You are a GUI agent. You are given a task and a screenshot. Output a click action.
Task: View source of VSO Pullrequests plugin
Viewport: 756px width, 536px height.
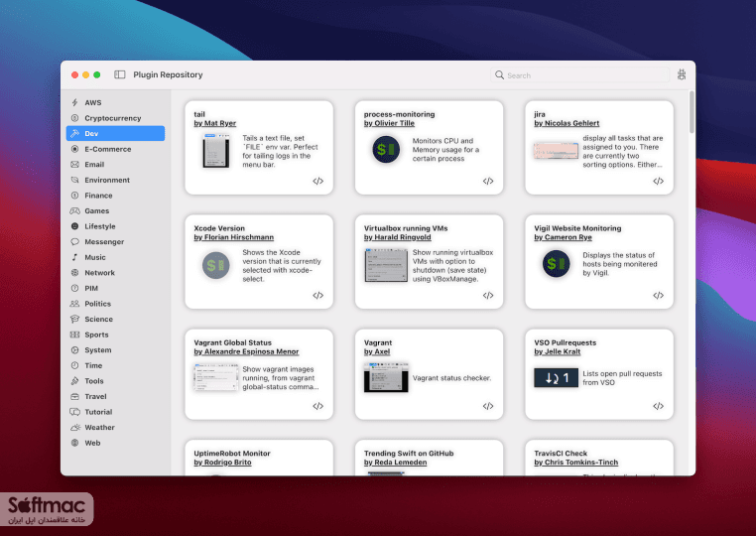(x=658, y=406)
